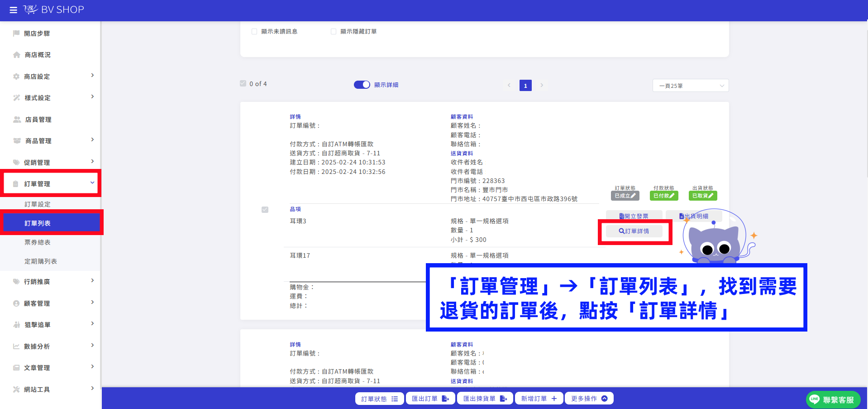
Task: Select the first order's checkbox
Action: 265,210
